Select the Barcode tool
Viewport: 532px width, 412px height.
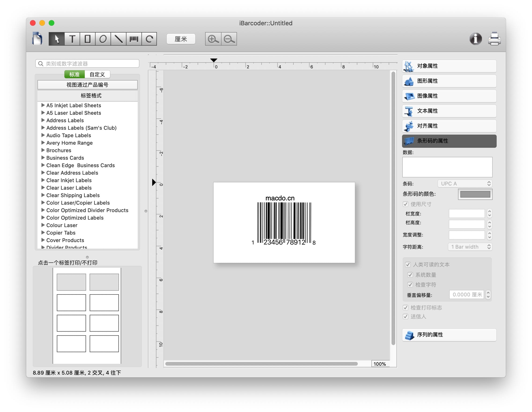[134, 39]
